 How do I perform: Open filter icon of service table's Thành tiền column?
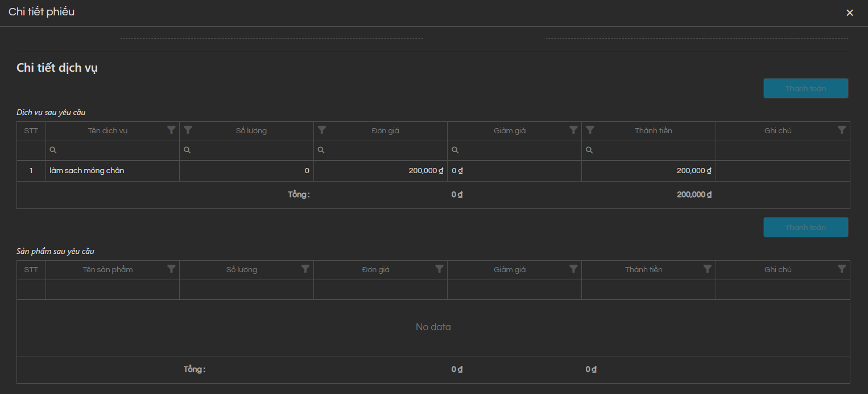point(590,130)
